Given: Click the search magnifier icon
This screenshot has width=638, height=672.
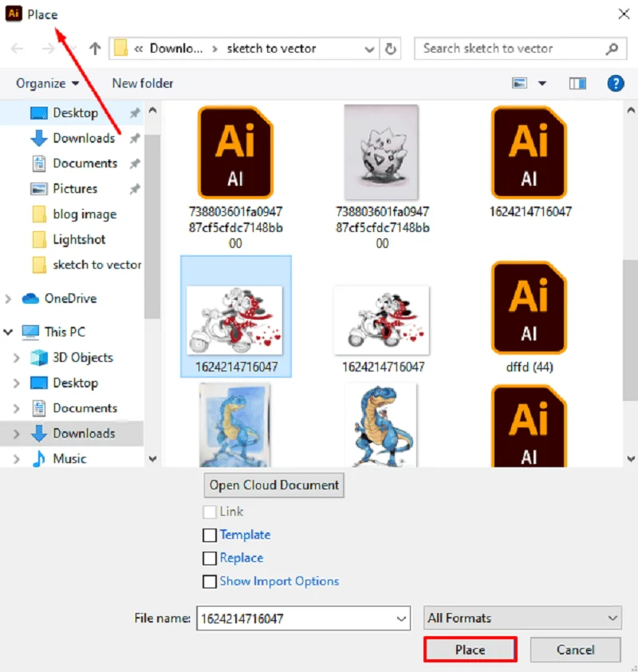Looking at the screenshot, I should click(x=612, y=49).
